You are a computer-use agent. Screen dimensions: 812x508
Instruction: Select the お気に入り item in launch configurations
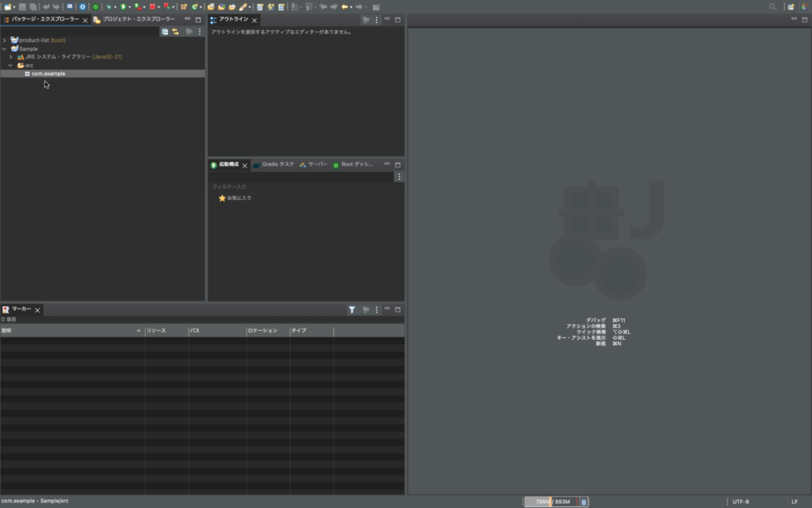tap(239, 198)
